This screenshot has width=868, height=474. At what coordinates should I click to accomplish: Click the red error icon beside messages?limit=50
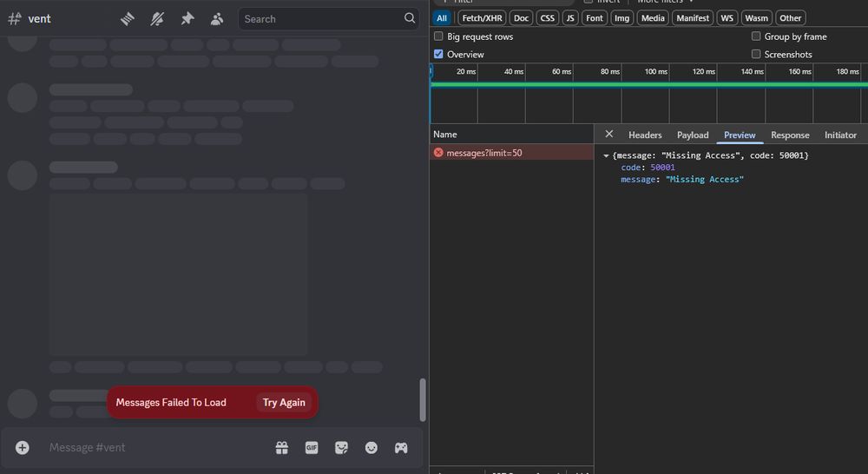coord(438,152)
